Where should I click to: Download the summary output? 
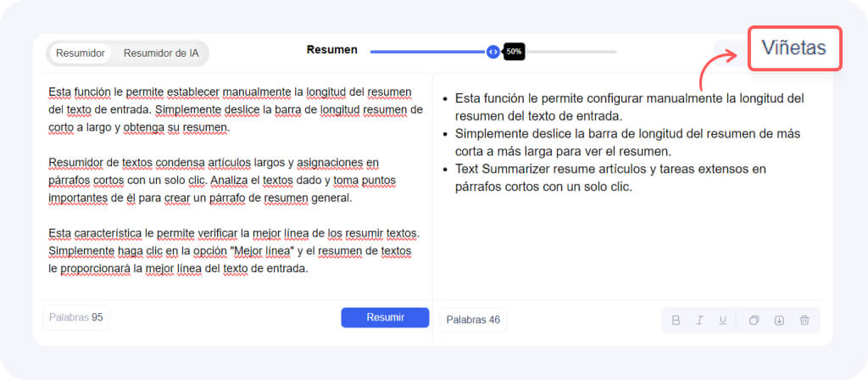779,320
